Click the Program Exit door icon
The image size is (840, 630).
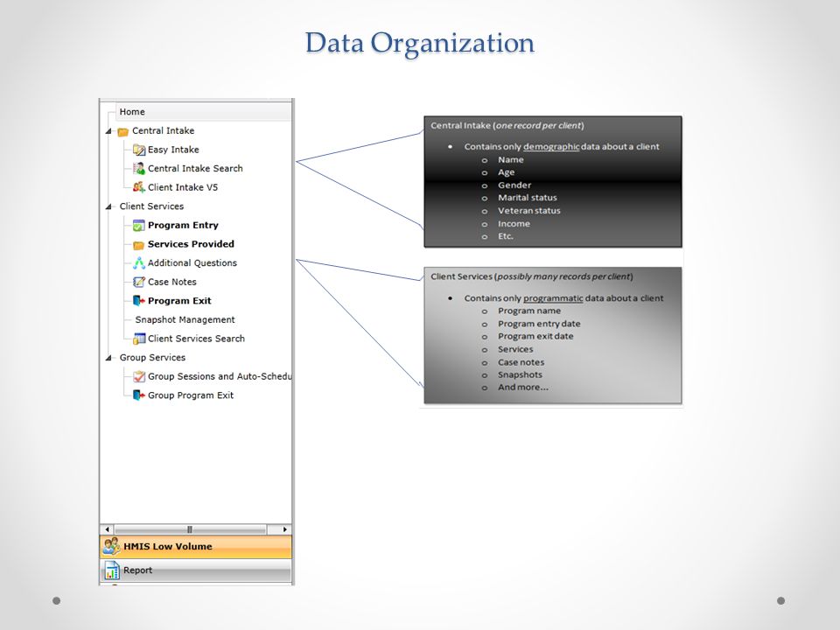[139, 300]
